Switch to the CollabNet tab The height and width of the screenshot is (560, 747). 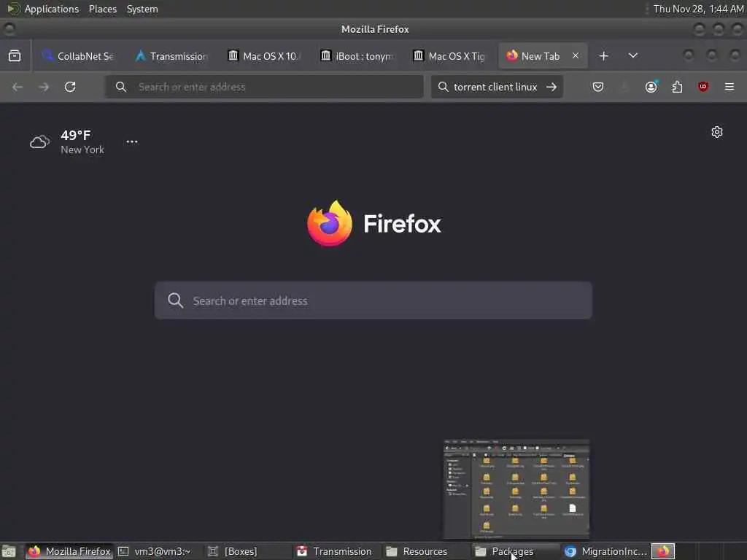[78, 55]
